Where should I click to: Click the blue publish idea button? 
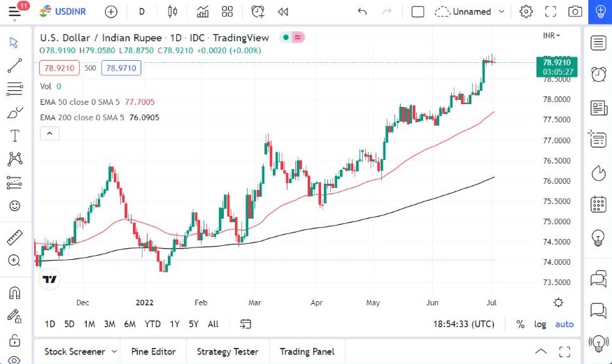click(600, 12)
